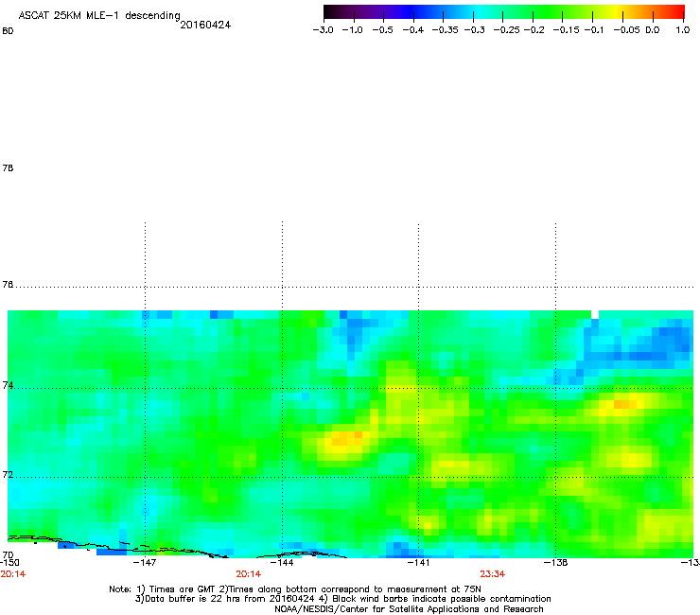Select the -0.1 color bar label
This screenshot has height=615, width=700.
pyautogui.click(x=594, y=30)
